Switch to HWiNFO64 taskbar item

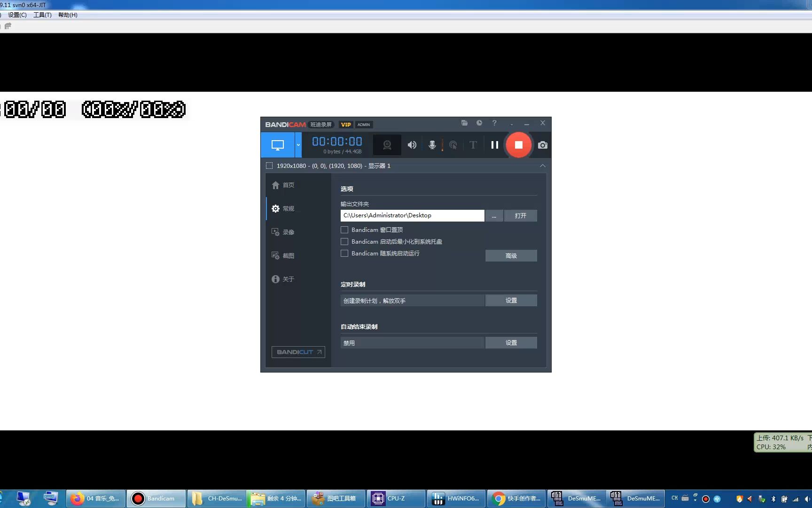click(457, 499)
